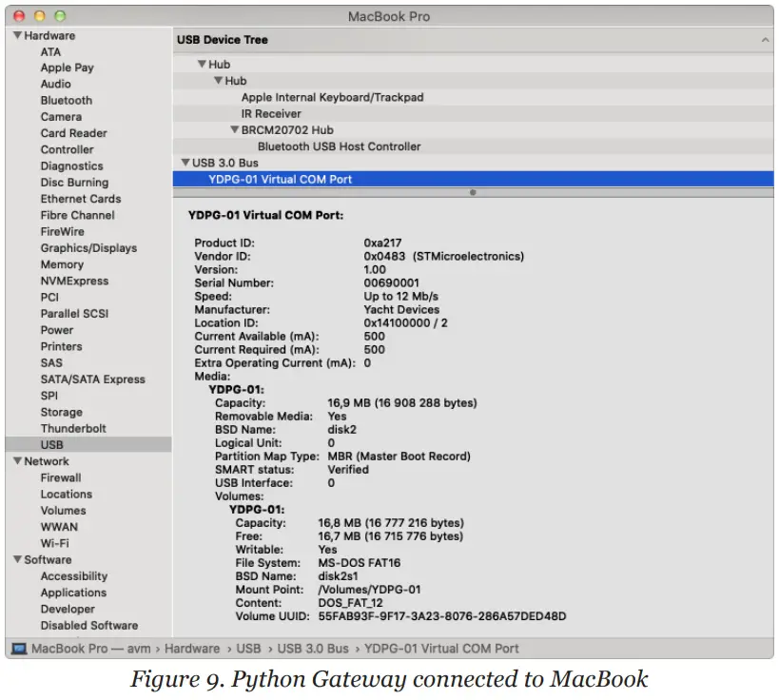Viewport: 779px width, 700px height.
Task: Click the USB Device Tree sort chevron
Action: (x=765, y=40)
